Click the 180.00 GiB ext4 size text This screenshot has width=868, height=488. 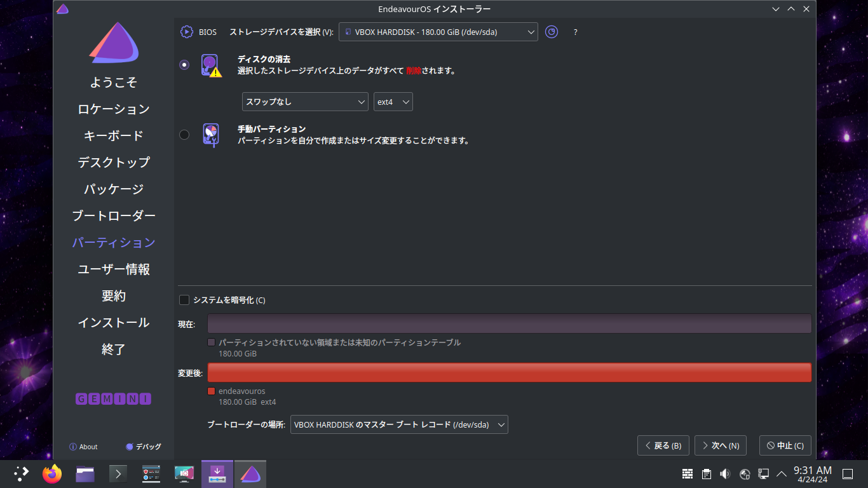click(x=247, y=402)
